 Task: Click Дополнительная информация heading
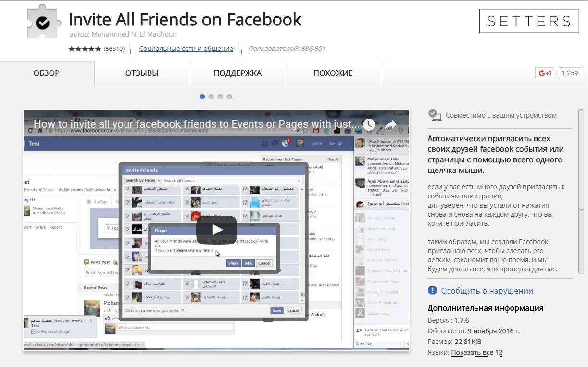(x=486, y=308)
